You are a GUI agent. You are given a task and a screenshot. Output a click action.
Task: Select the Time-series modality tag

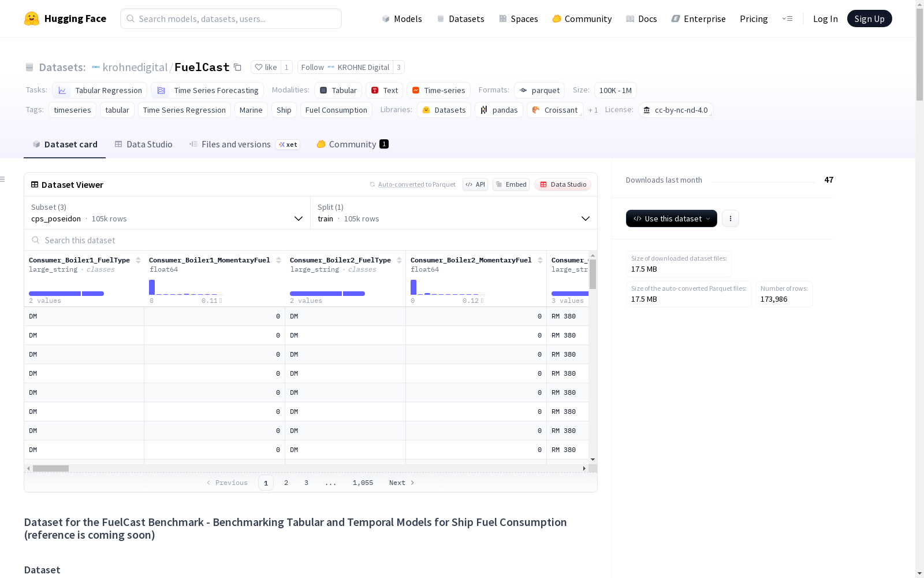tap(438, 90)
